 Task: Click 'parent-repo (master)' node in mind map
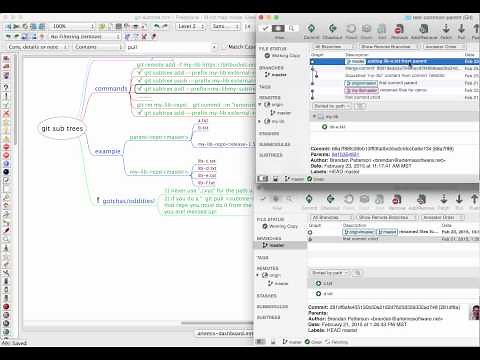(x=158, y=137)
